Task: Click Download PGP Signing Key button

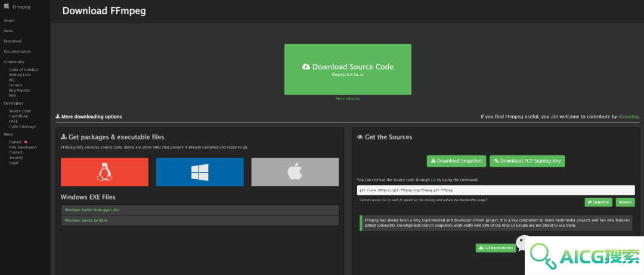Action: [527, 161]
